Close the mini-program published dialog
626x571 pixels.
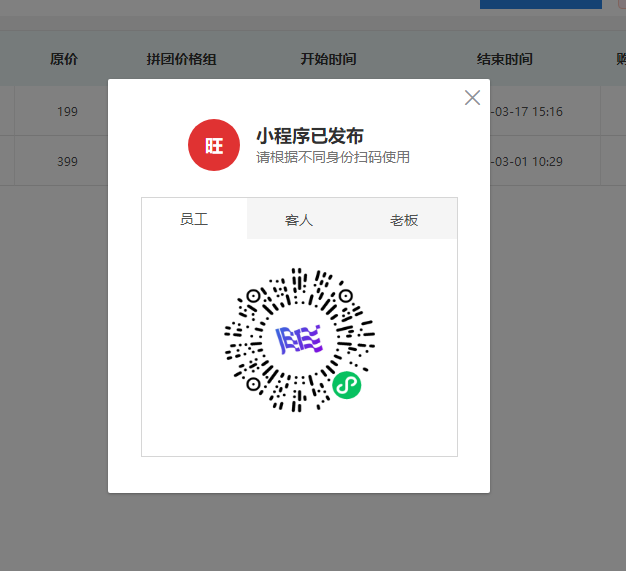(x=472, y=97)
